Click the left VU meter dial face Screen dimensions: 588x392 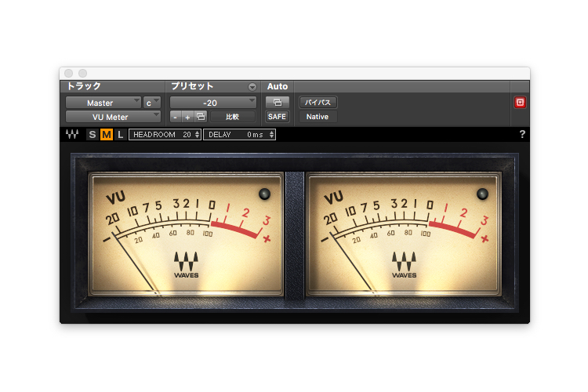[x=186, y=234]
